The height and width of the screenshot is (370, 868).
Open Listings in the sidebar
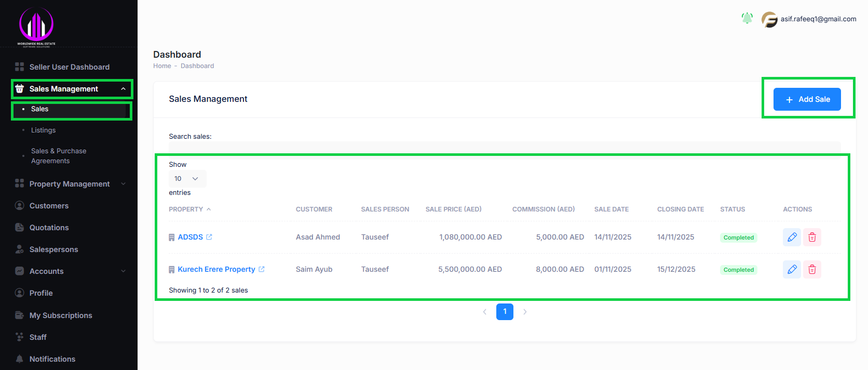[x=43, y=130]
